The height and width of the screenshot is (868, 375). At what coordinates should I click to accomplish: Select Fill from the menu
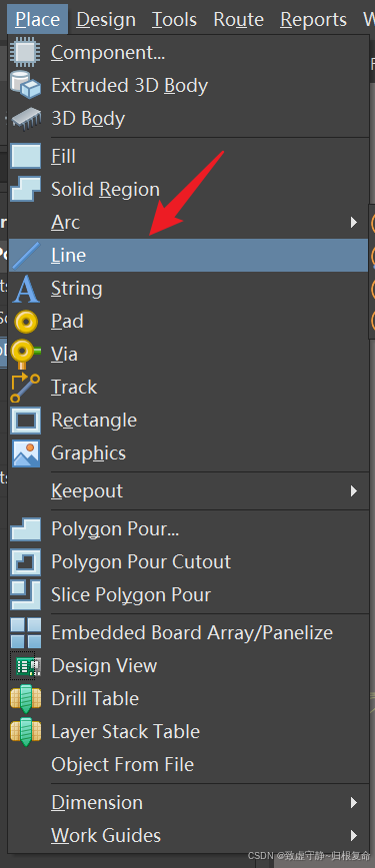(x=188, y=157)
